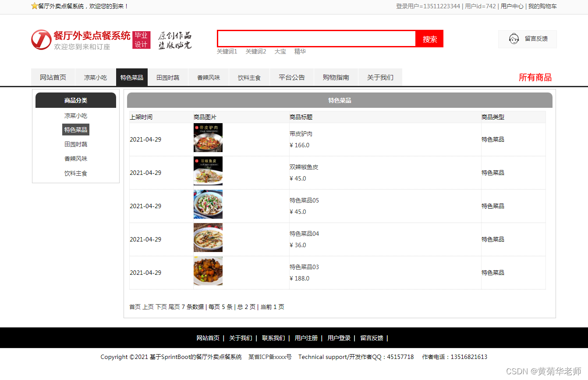Click the 毕业设计 badge icon
Viewport: 588px width, 380px height.
click(141, 40)
